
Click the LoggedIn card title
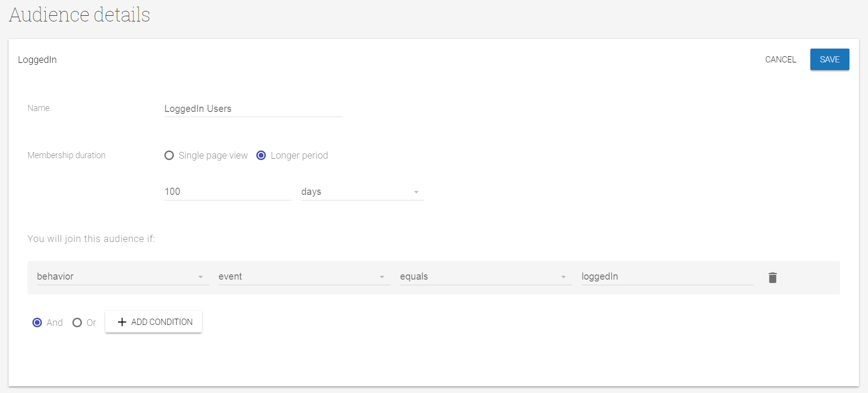pyautogui.click(x=37, y=60)
